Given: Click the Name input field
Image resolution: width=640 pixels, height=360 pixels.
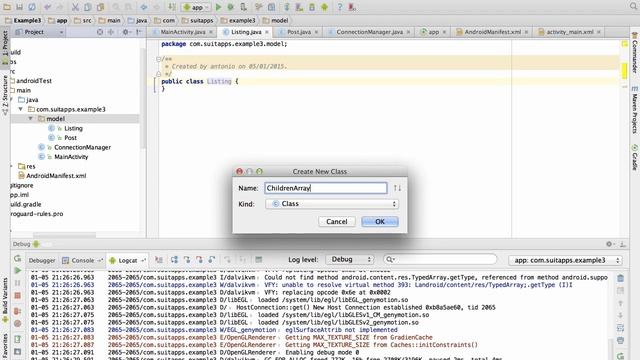Looking at the screenshot, I should [326, 188].
